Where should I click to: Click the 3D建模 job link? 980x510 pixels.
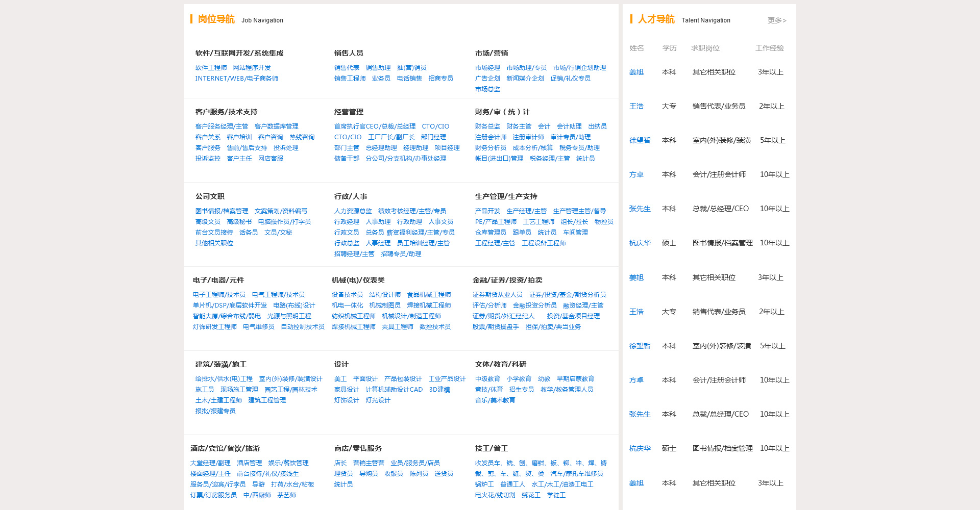[439, 390]
